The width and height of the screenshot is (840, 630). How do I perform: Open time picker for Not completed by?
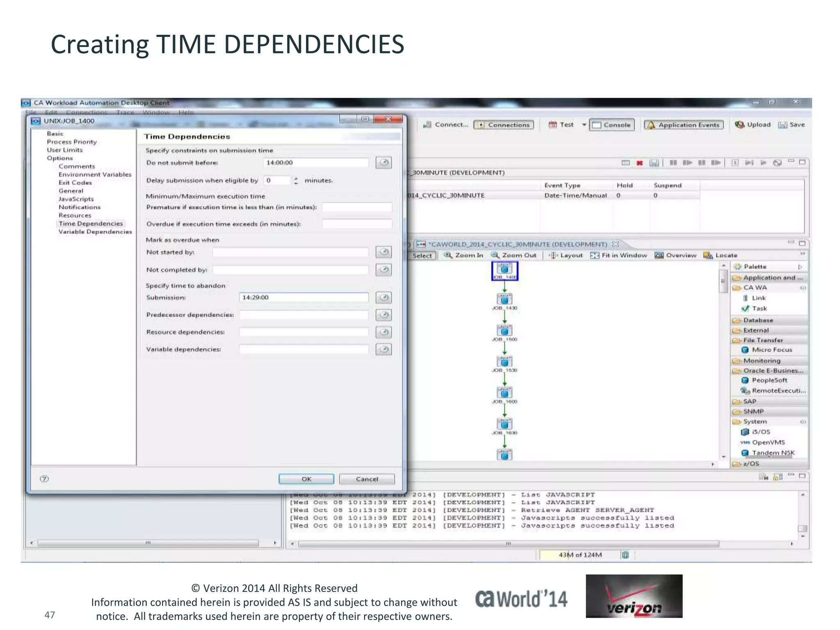coord(383,270)
